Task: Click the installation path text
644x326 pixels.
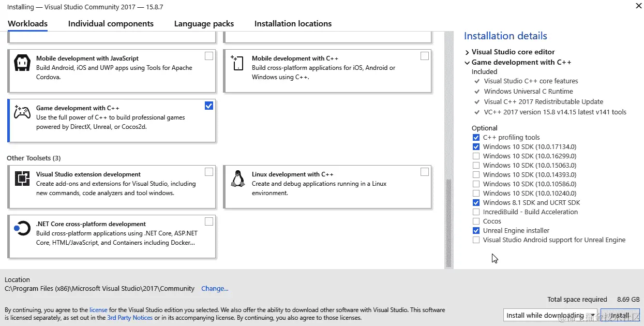Action: (99, 289)
